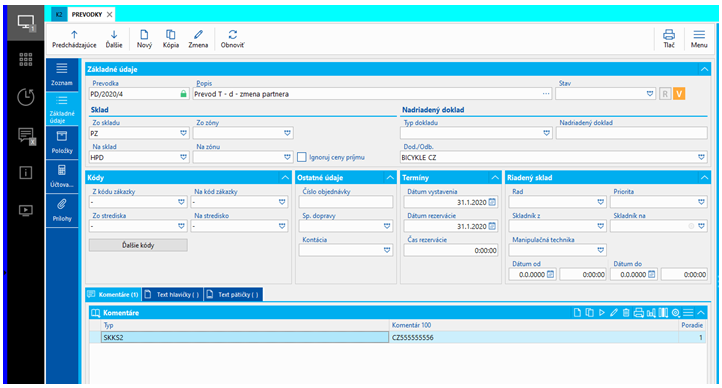The height and width of the screenshot is (388, 722).
Task: Open the Zo skladu dropdown
Action: (183, 133)
